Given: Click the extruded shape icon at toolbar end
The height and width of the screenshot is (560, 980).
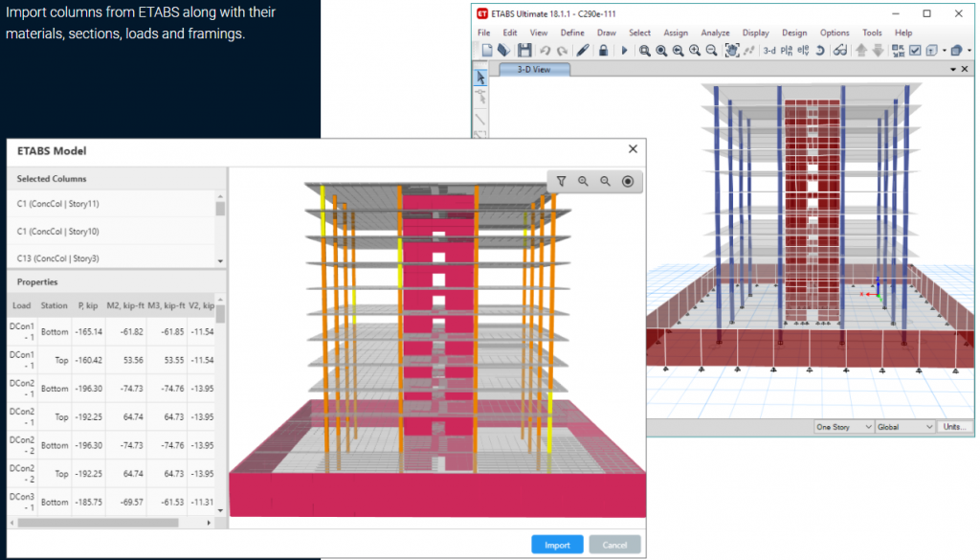Looking at the screenshot, I should 956,51.
